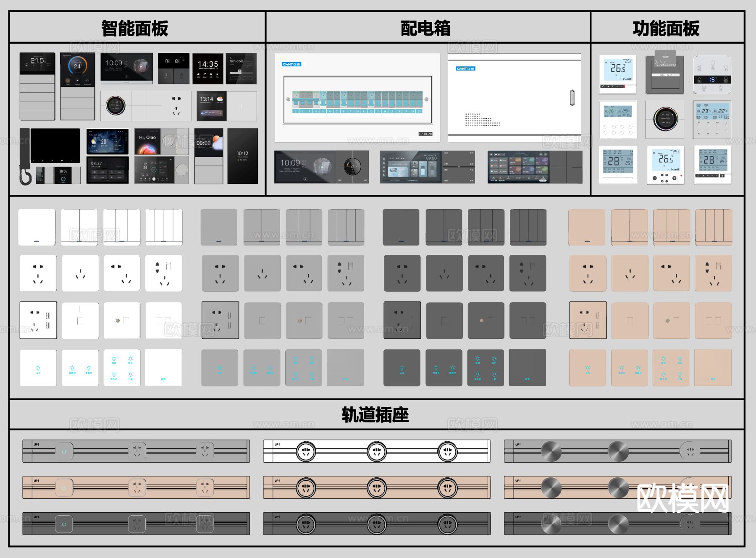Open the Hi, Qiao greeting panel
This screenshot has width=756, height=558.
[162, 141]
